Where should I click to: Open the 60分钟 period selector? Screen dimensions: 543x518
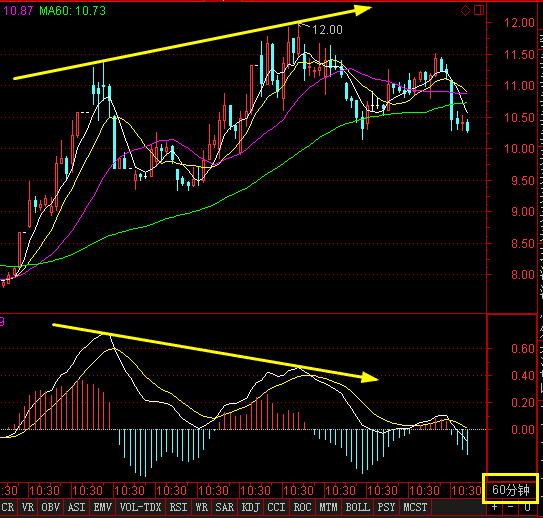point(511,490)
